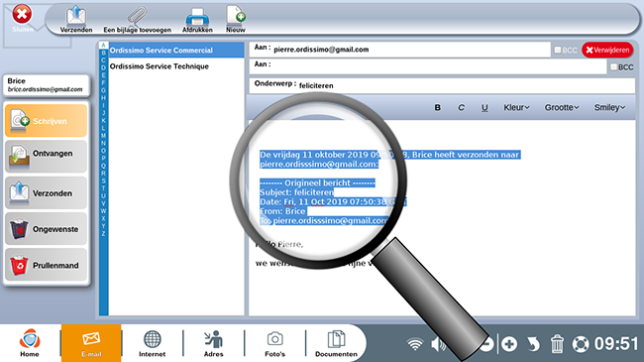Open help via lifebuoy icon
Image resolution: width=644 pixels, height=362 pixels.
point(581,344)
